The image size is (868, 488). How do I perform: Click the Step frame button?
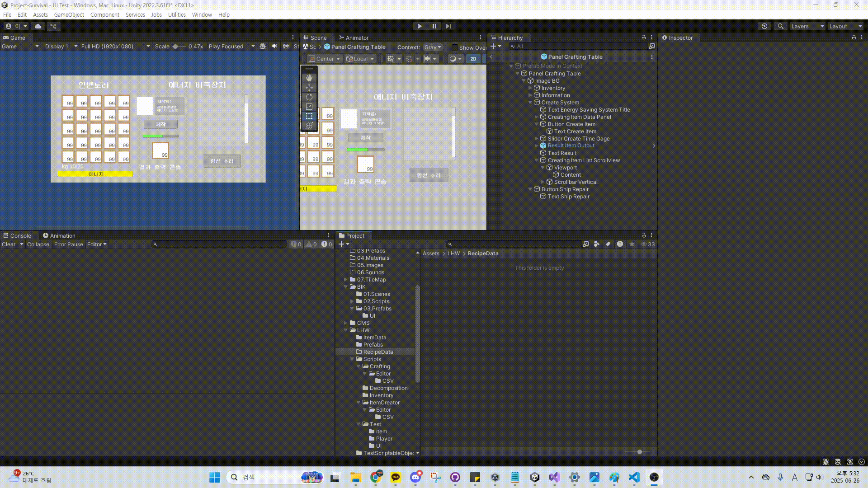pos(448,26)
